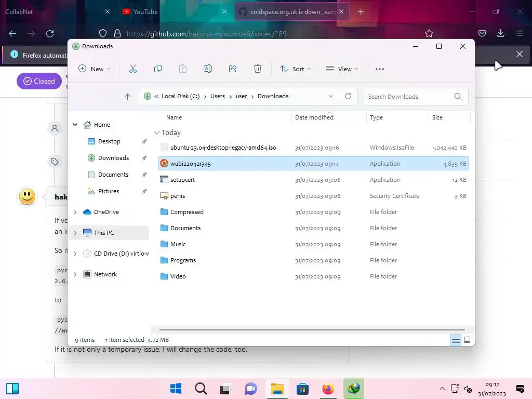Click the Up arrow navigation button
This screenshot has height=399, width=532.
pyautogui.click(x=128, y=97)
